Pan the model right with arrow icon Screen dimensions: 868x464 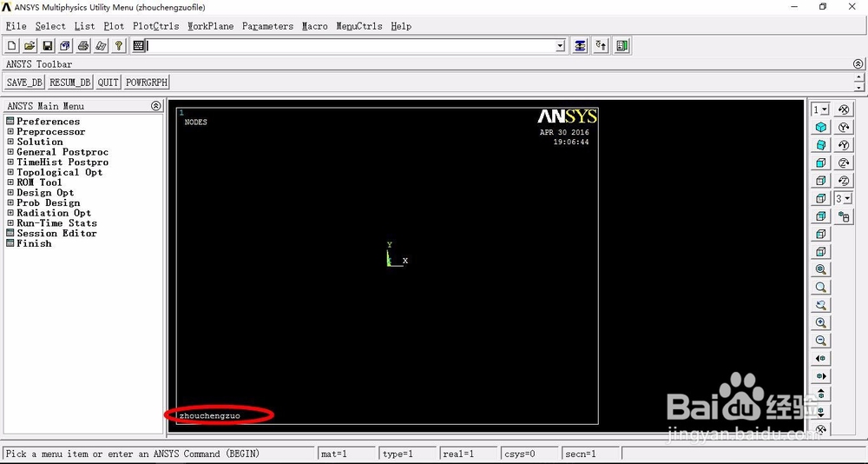pos(821,376)
